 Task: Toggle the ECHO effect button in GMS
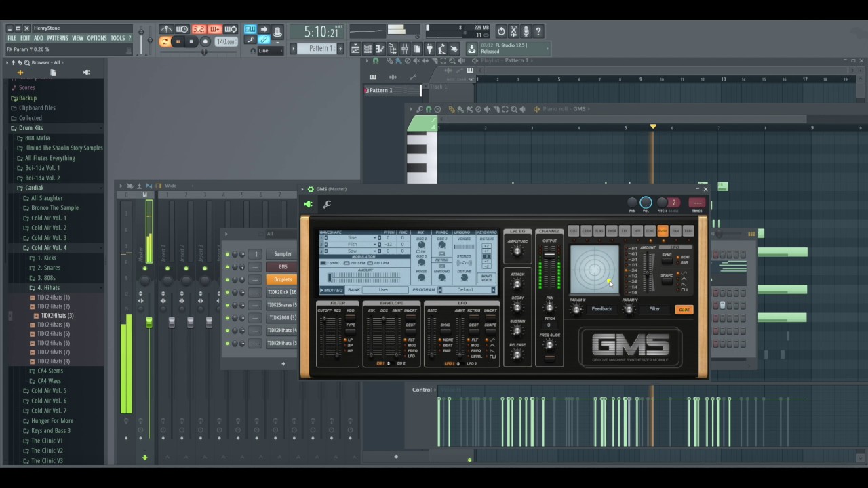(x=650, y=231)
